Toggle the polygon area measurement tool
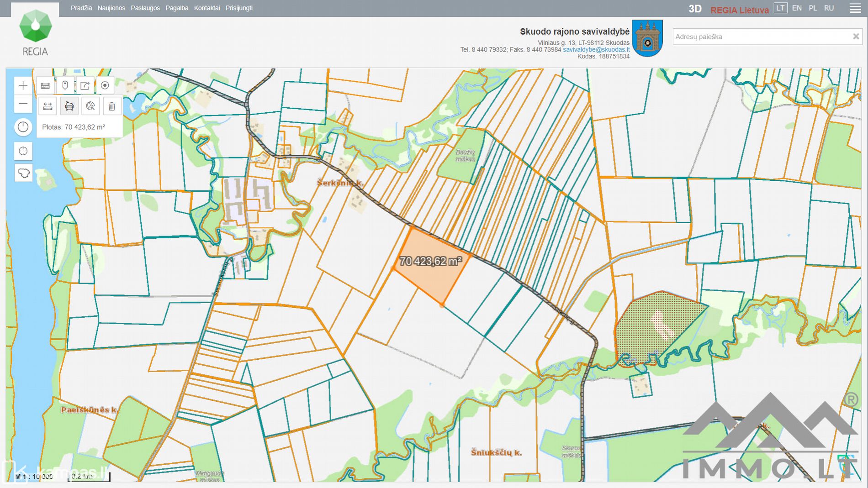 [x=69, y=106]
